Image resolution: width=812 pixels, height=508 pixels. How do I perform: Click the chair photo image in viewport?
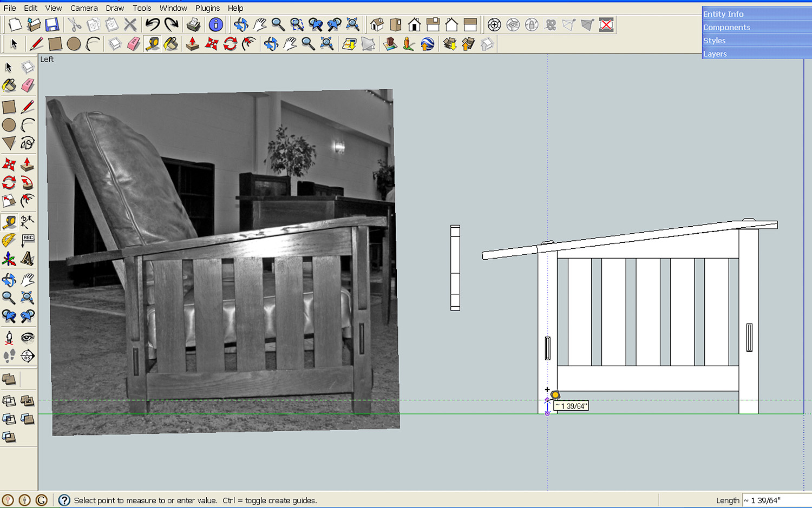click(x=223, y=262)
